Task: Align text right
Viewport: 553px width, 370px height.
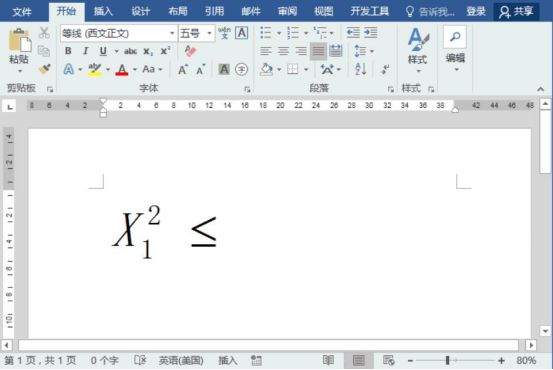Action: pos(301,51)
